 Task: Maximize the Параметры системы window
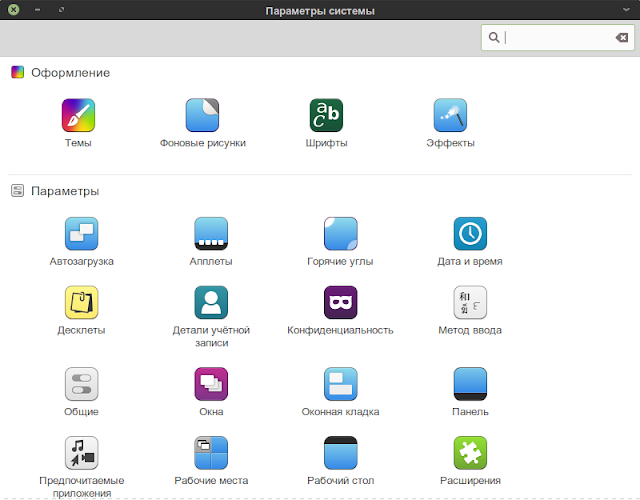coord(61,9)
